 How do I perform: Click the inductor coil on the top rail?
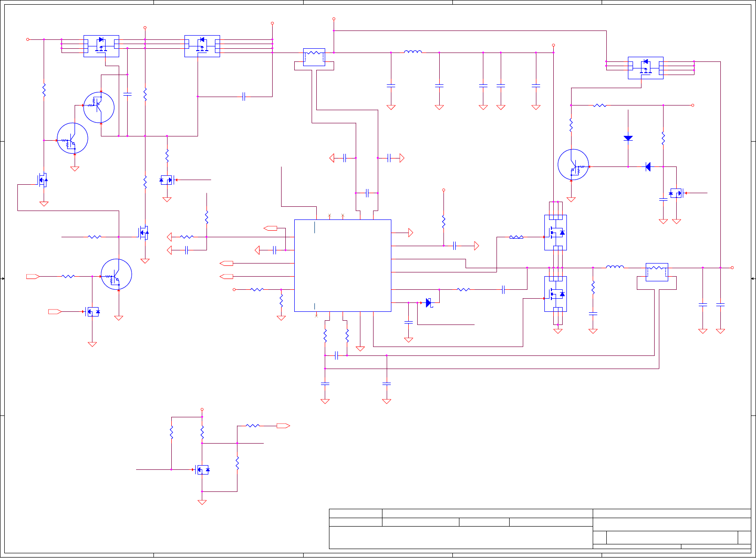(x=413, y=52)
